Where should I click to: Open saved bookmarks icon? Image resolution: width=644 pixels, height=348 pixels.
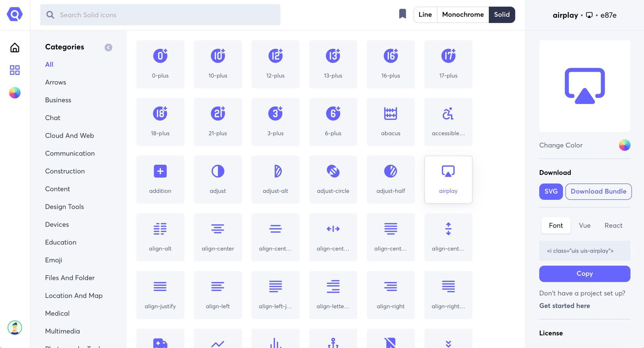tap(402, 14)
